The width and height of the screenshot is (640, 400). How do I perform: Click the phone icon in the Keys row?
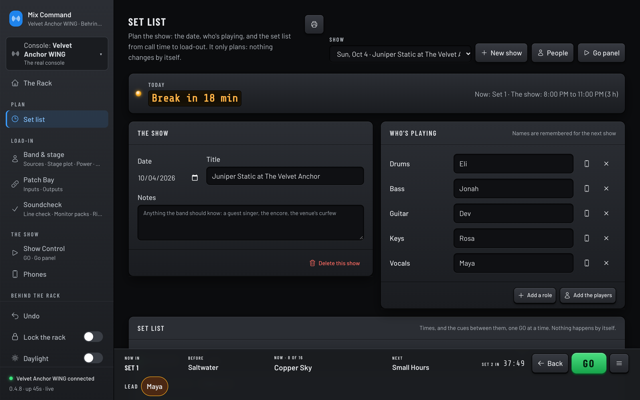coord(587,238)
